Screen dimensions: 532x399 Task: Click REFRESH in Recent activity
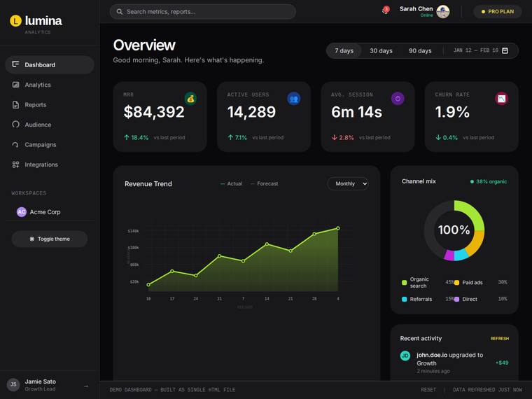[499, 338]
